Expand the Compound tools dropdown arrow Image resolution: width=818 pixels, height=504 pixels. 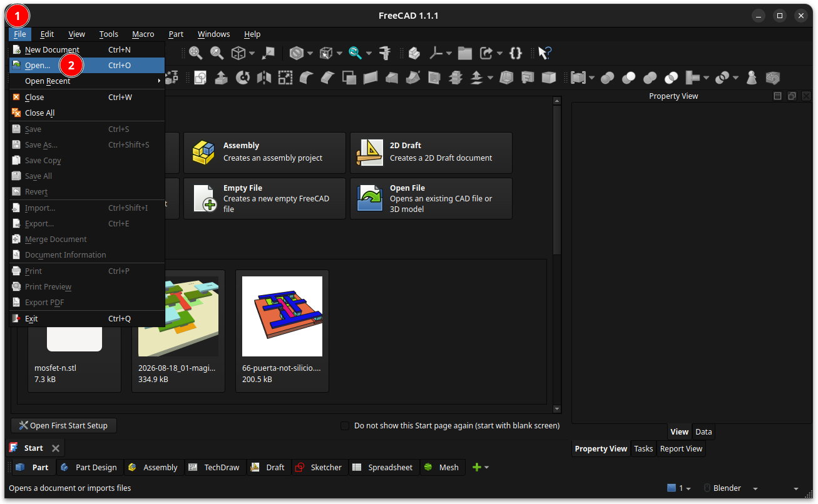[591, 78]
